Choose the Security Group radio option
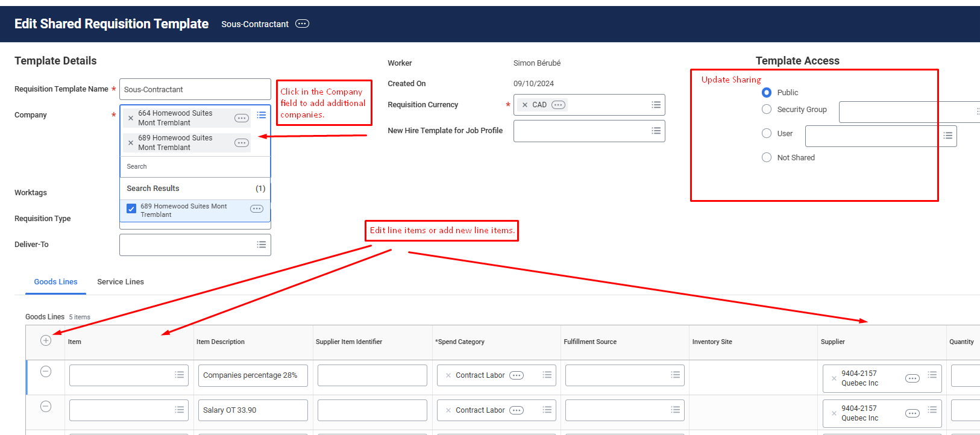Image resolution: width=980 pixels, height=435 pixels. (x=767, y=109)
